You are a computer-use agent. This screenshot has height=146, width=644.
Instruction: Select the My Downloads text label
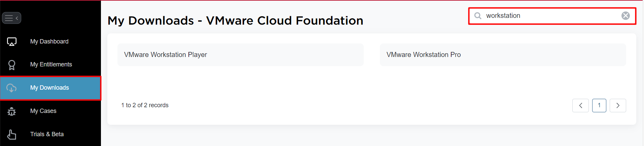[x=49, y=88]
